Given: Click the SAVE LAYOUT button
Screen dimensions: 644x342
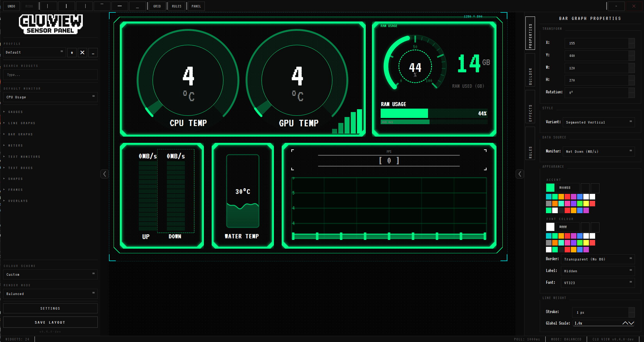Looking at the screenshot, I should 50,322.
